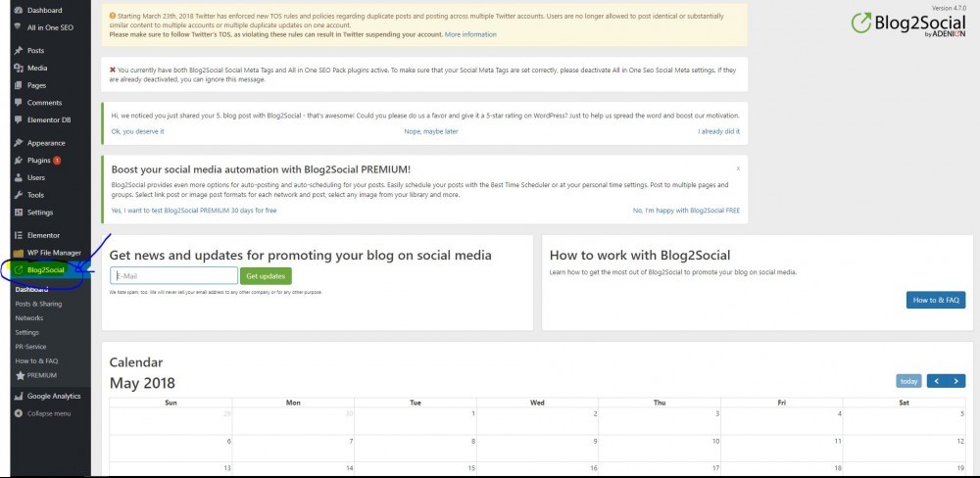Click the Plugins update count badge
This screenshot has height=478, width=980.
click(x=57, y=161)
